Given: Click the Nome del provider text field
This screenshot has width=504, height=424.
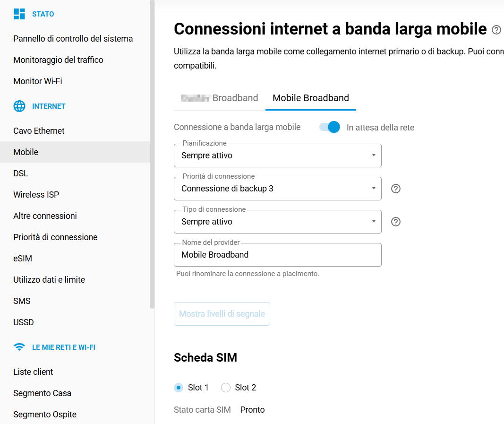Looking at the screenshot, I should pos(277,255).
